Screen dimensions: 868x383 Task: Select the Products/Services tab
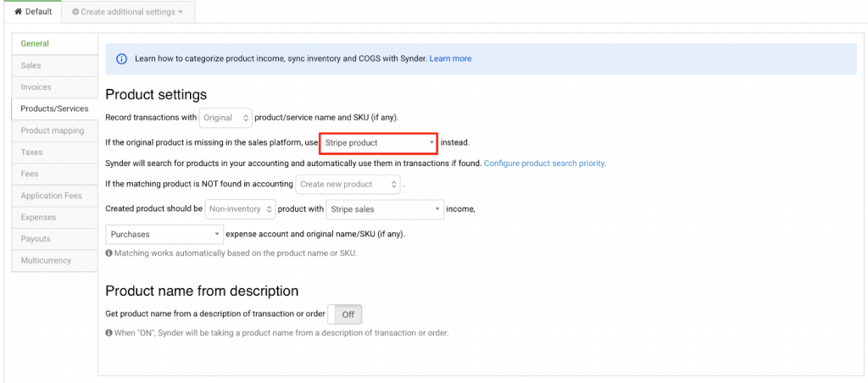(54, 108)
